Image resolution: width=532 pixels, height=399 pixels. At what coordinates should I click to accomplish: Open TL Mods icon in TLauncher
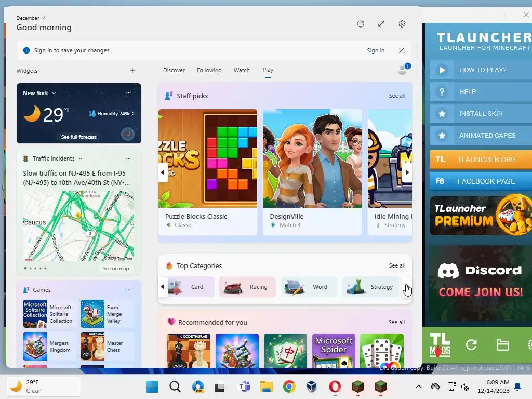pyautogui.click(x=440, y=345)
